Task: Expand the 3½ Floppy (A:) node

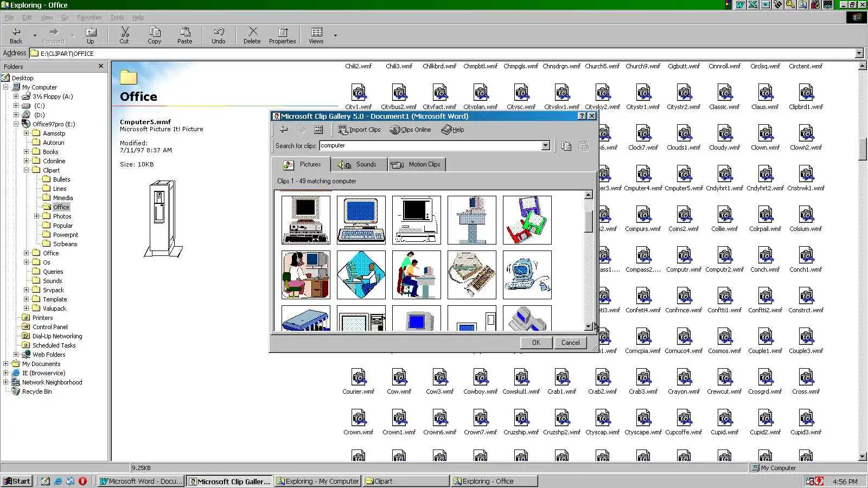Action: coord(16,97)
